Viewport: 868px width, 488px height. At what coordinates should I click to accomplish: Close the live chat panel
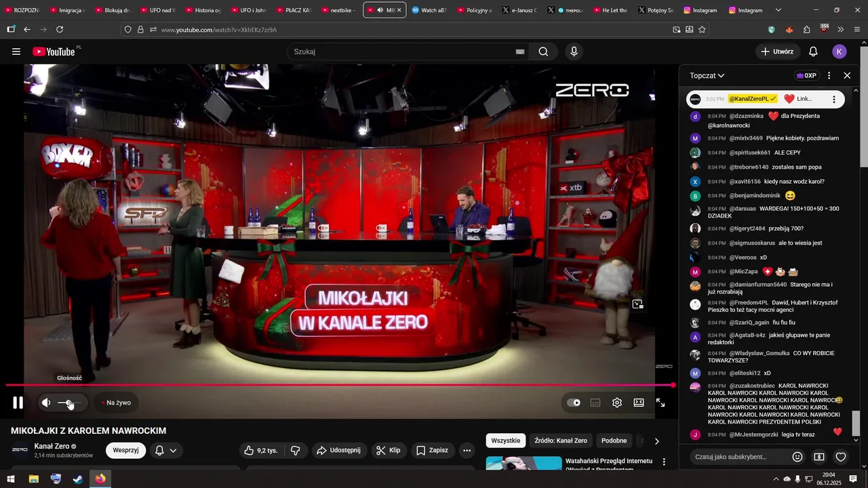[847, 76]
